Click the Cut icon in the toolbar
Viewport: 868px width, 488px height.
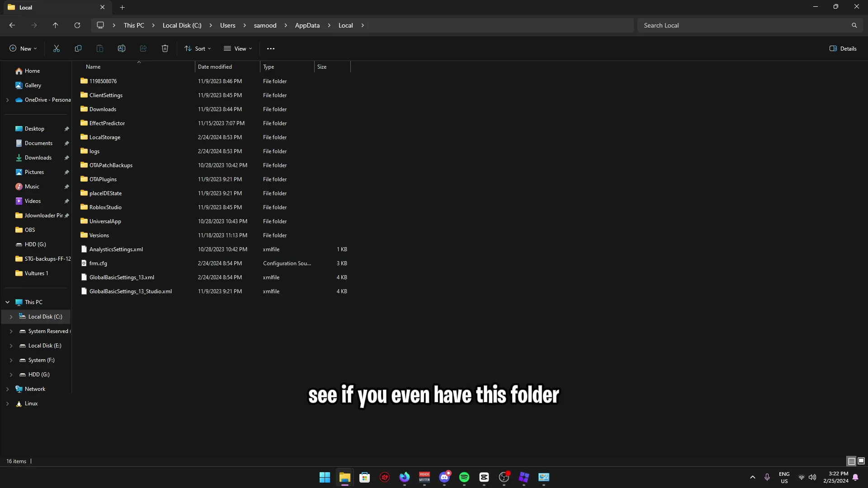point(56,48)
